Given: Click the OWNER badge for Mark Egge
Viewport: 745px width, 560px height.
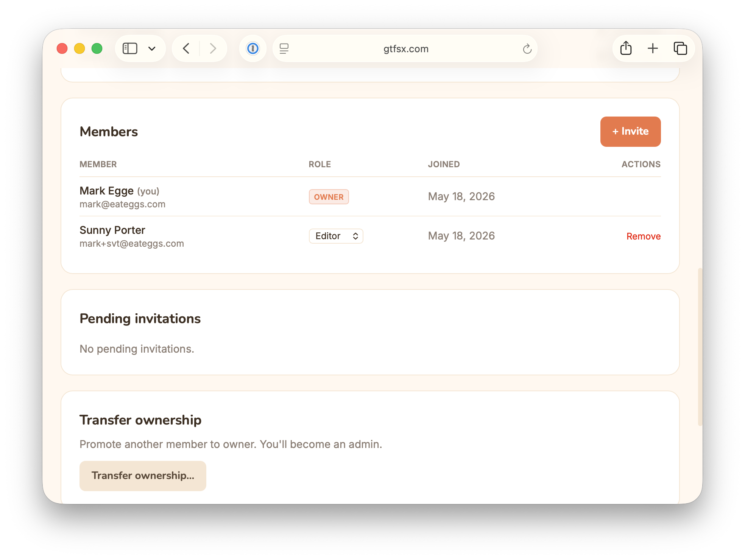Looking at the screenshot, I should (x=329, y=197).
